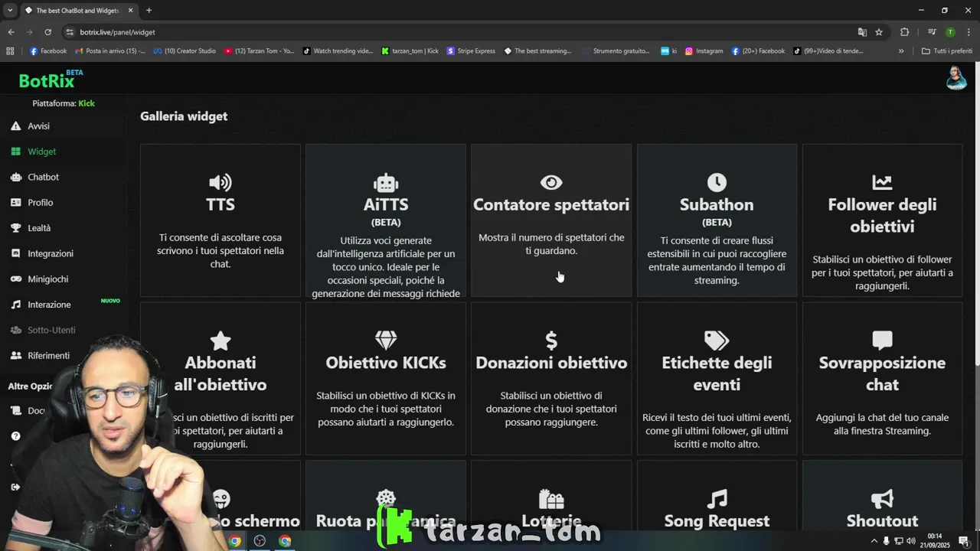Open the Chrome profile T icon

[950, 32]
